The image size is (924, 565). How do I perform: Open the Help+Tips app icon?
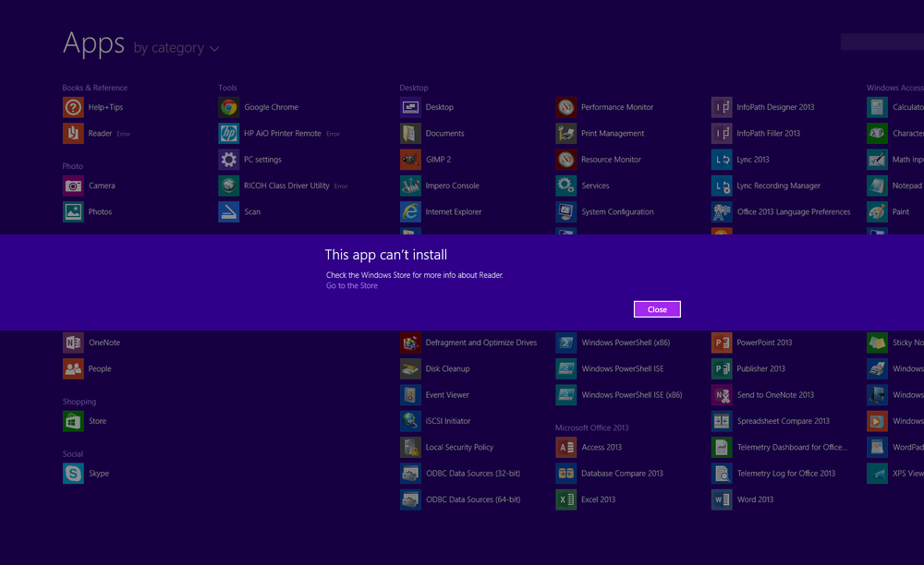73,107
